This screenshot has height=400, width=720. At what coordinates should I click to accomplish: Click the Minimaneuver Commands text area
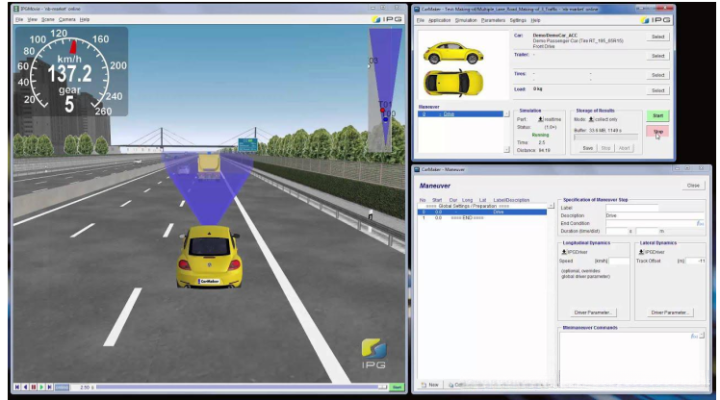(x=628, y=361)
